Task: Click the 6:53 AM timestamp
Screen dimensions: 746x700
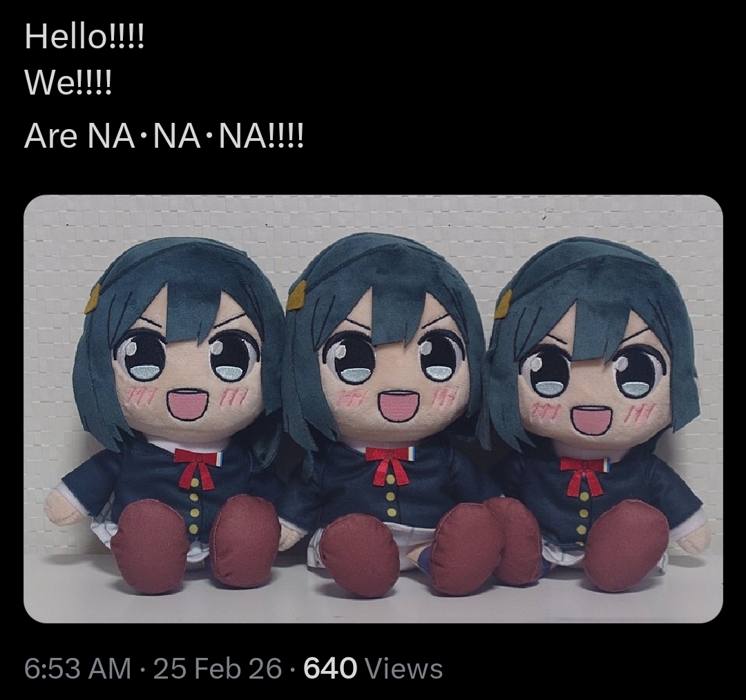Action: pos(77,668)
